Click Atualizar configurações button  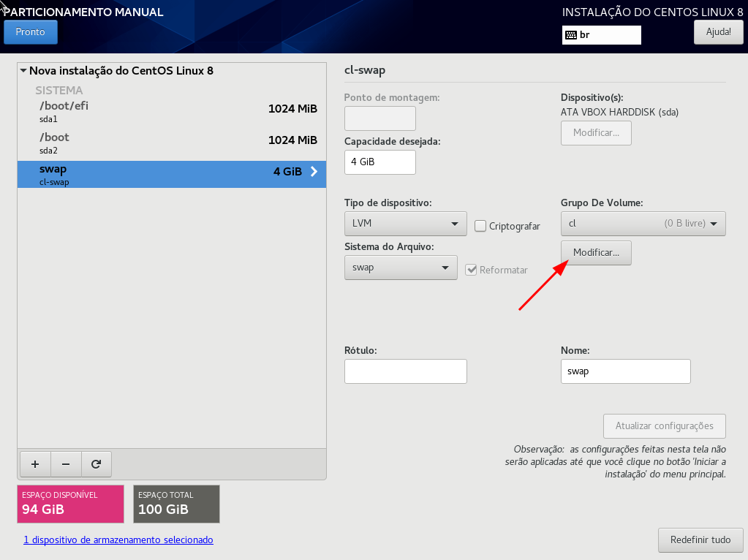665,426
